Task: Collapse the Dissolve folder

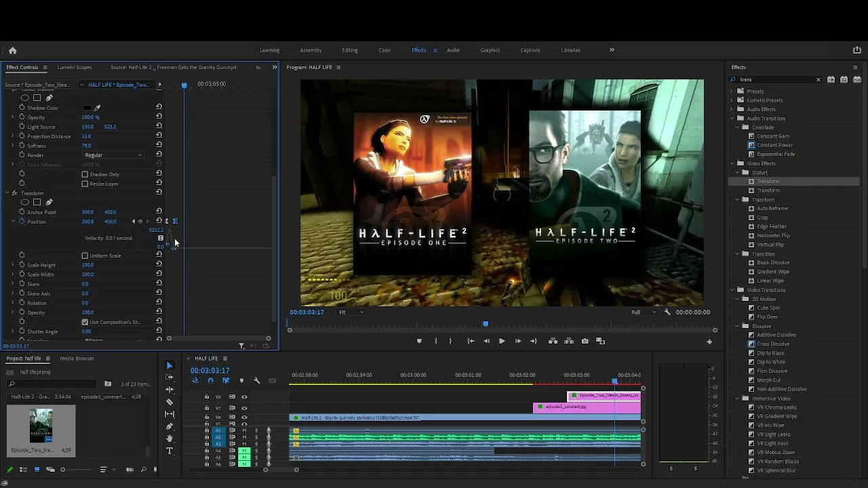Action: click(x=736, y=326)
